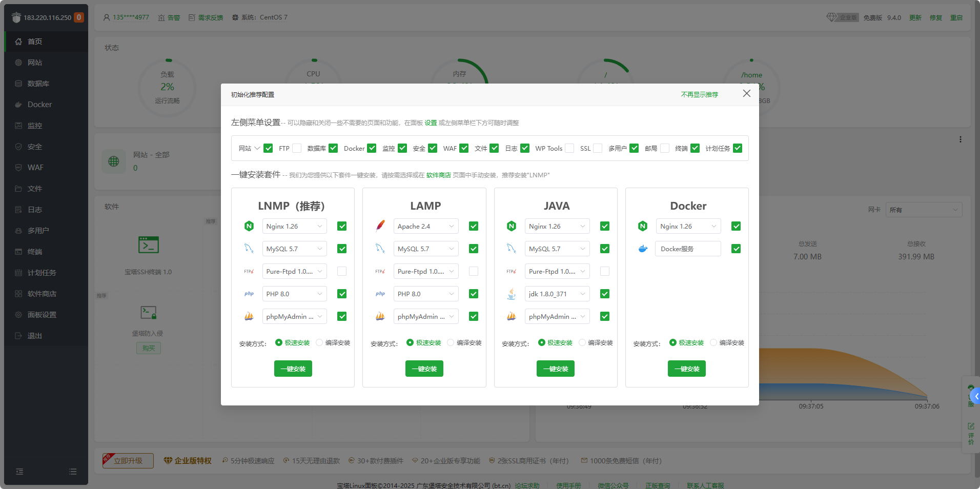Click 一键安装 button in JAVA card
The width and height of the screenshot is (980, 489).
click(x=556, y=369)
